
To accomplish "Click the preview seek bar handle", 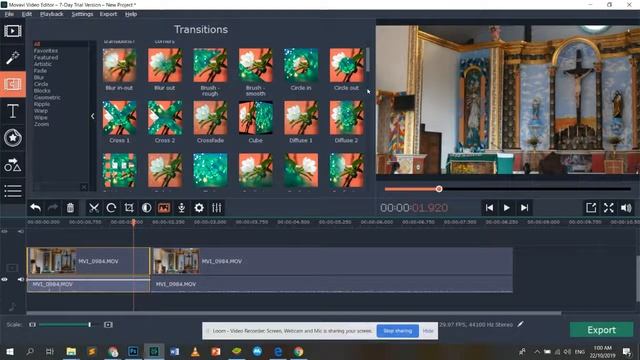I will click(439, 189).
